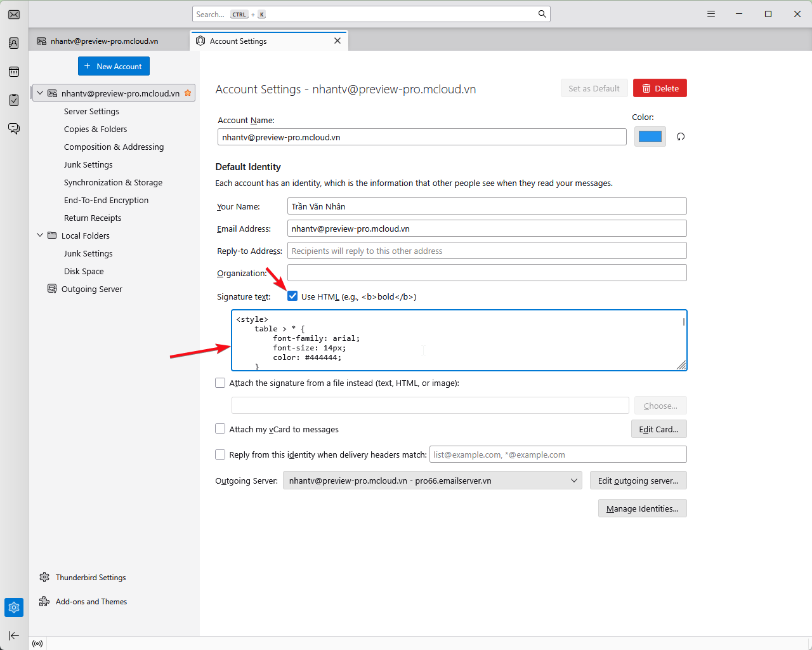812x650 pixels.
Task: Collapse the nhantv account tree
Action: pyautogui.click(x=40, y=93)
